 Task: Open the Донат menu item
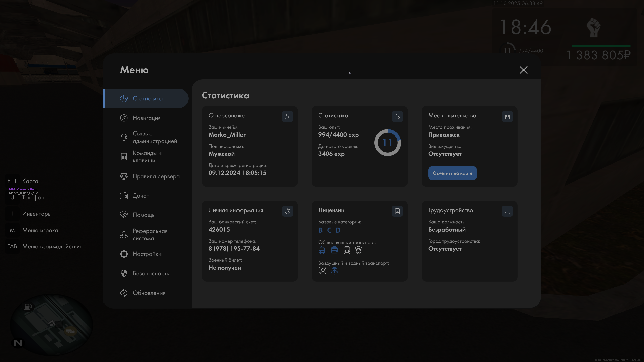141,196
